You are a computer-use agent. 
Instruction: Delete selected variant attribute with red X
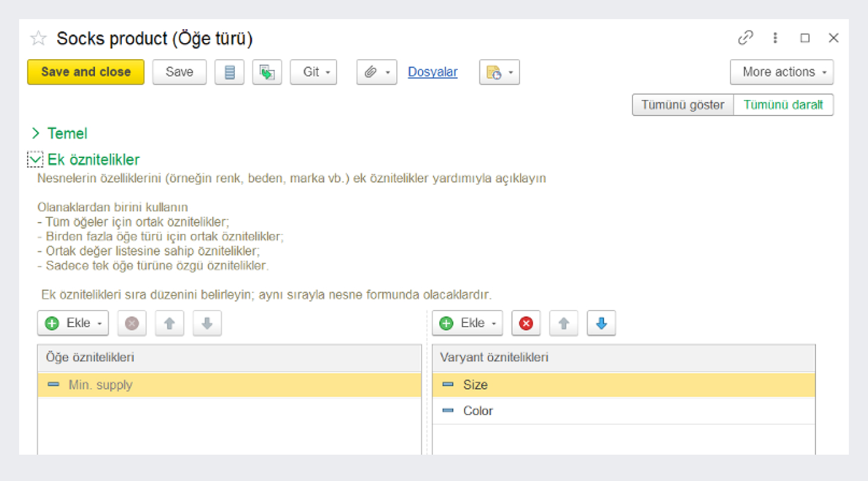(526, 324)
